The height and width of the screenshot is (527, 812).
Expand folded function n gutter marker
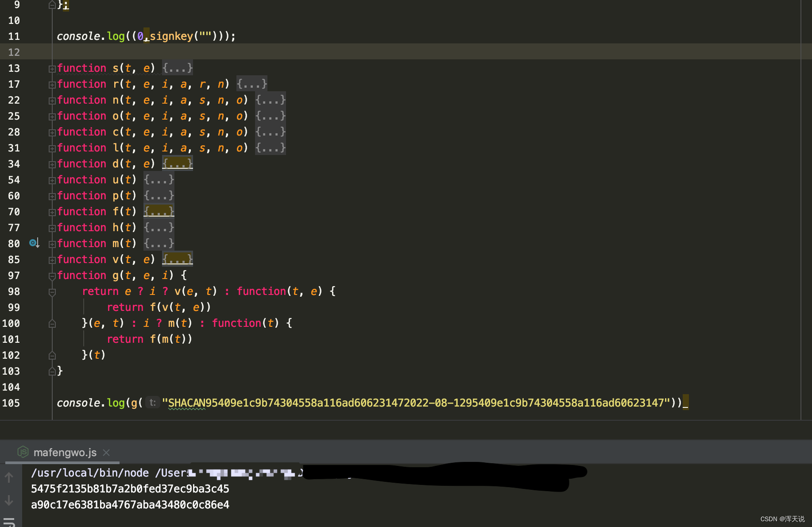click(x=52, y=101)
